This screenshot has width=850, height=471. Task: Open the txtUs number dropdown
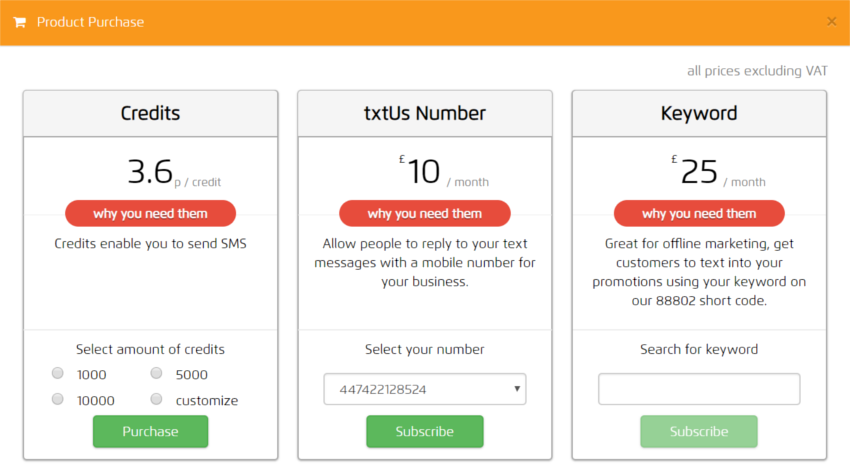424,389
